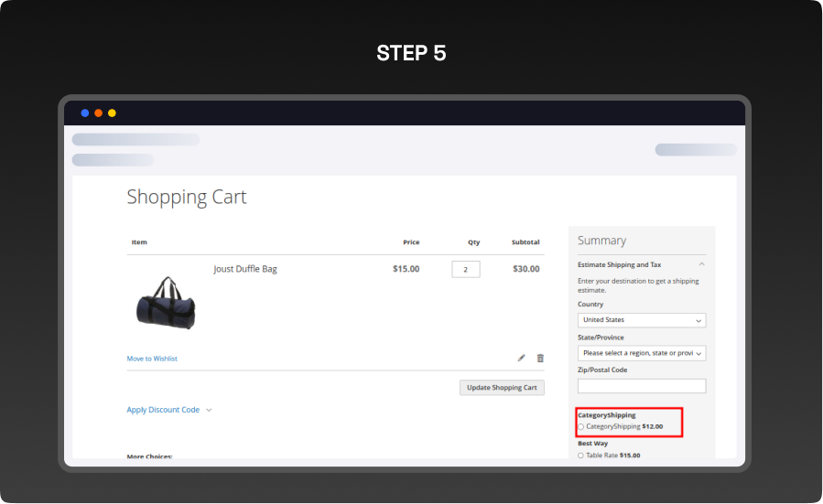The image size is (823, 504).
Task: Click the Qty field showing 2
Action: click(465, 270)
